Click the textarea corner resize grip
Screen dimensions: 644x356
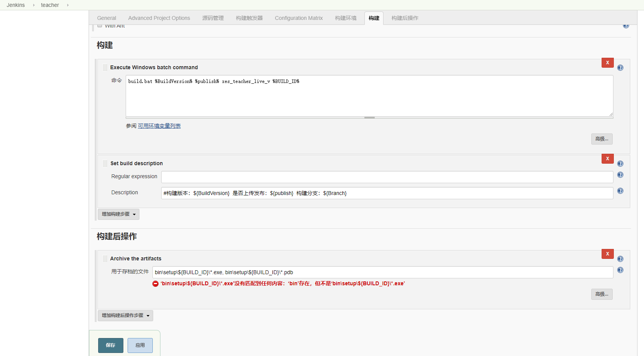pyautogui.click(x=611, y=114)
